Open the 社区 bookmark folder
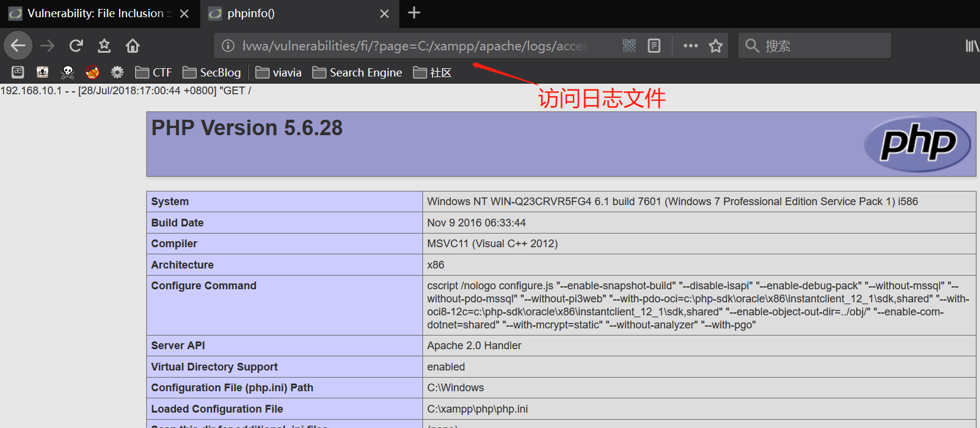Viewport: 980px width, 428px height. point(433,72)
